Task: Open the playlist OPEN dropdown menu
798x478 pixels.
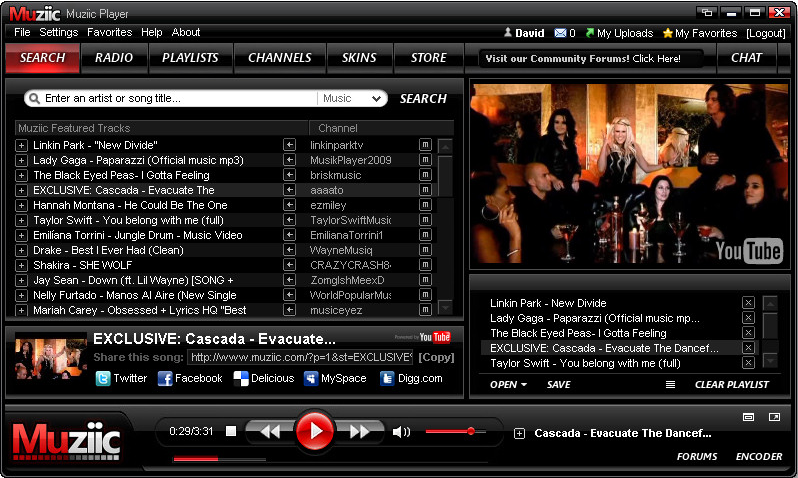Action: click(508, 385)
